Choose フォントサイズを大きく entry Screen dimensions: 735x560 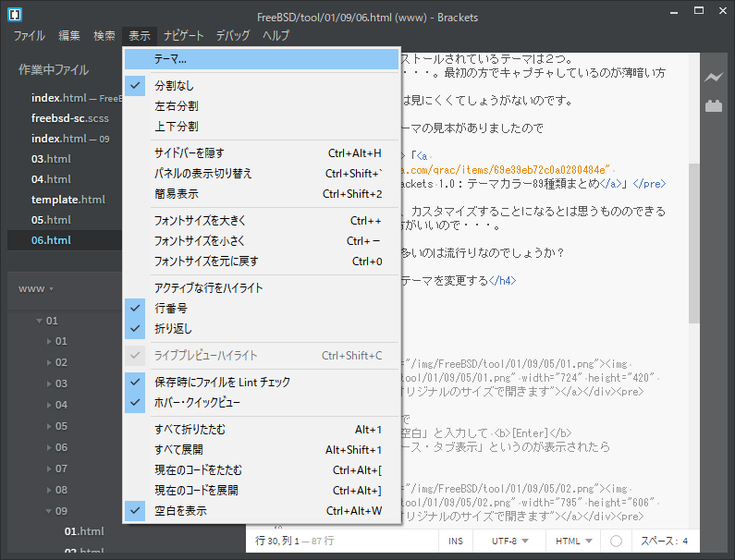coord(262,221)
